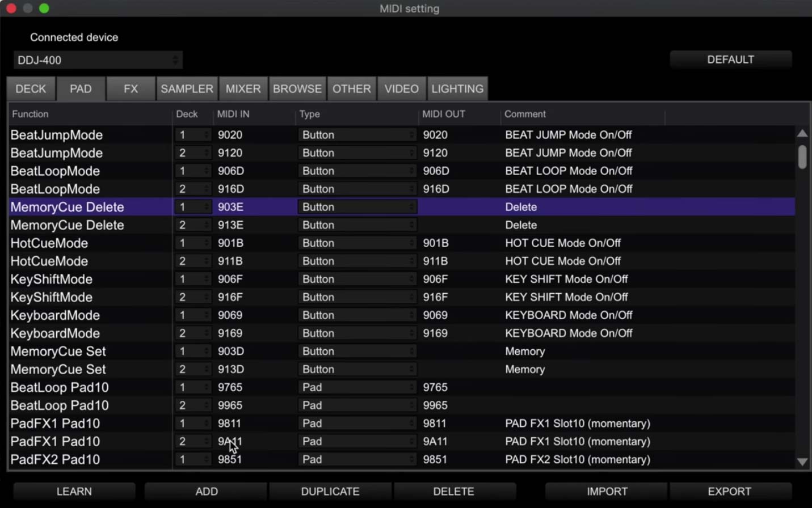The image size is (812, 508).
Task: Switch to the FX tab
Action: pos(131,89)
